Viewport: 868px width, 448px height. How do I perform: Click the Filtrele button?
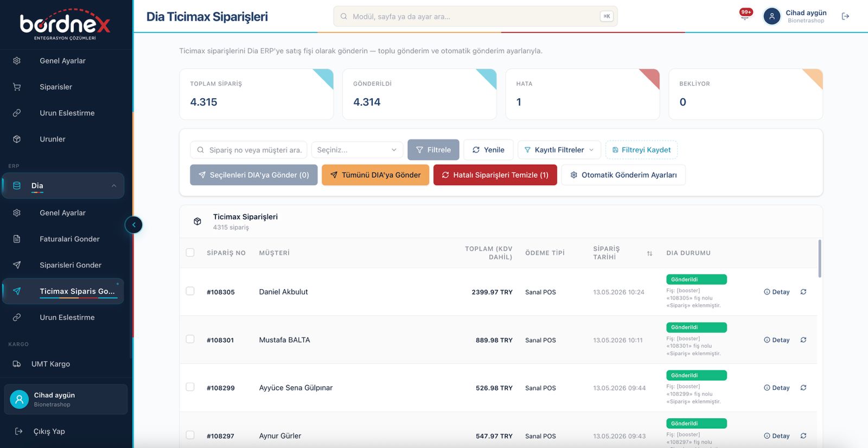pos(433,150)
